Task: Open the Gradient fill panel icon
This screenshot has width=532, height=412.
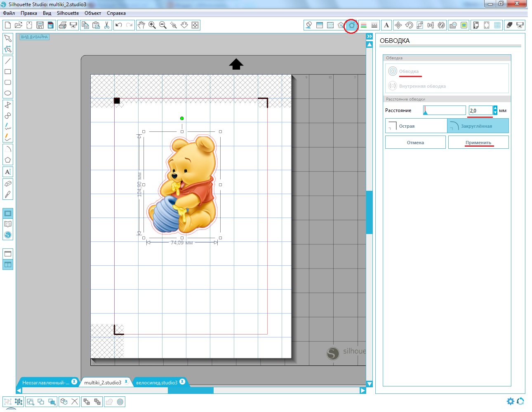Action: 320,25
